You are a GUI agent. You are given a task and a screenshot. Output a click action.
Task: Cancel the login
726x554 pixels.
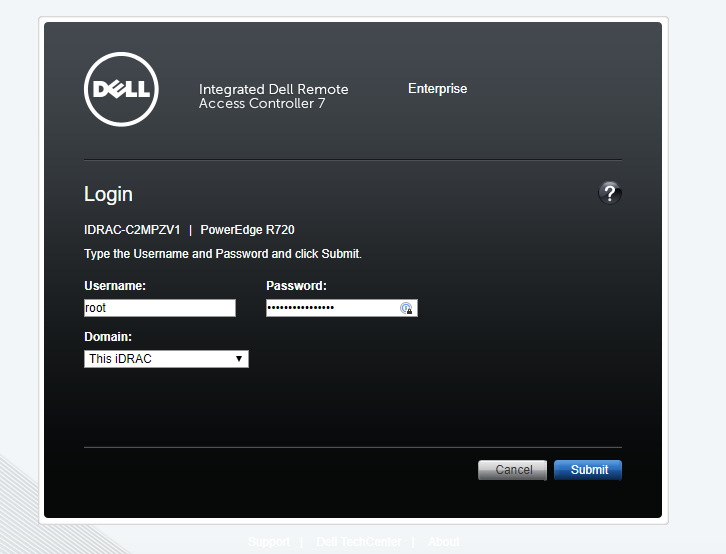click(x=513, y=470)
